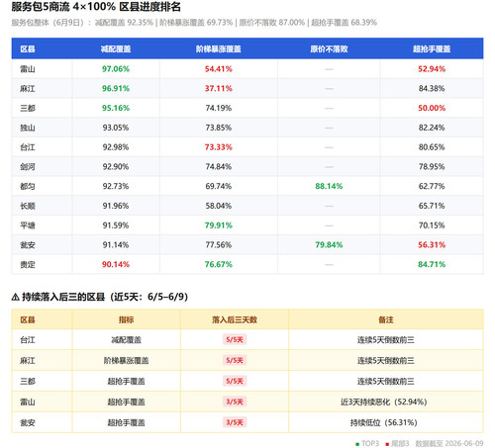The height and width of the screenshot is (448, 495).
Task: Click the value 74.19%
Action: 219,108
